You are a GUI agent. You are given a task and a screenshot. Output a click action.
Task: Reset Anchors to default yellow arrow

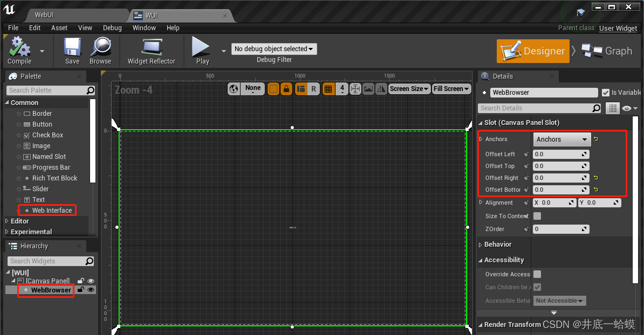tap(596, 139)
